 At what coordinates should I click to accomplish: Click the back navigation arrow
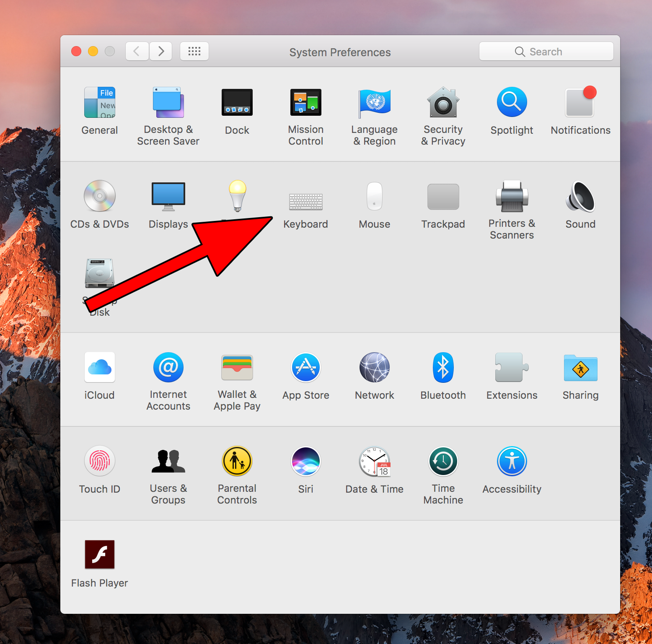[137, 52]
